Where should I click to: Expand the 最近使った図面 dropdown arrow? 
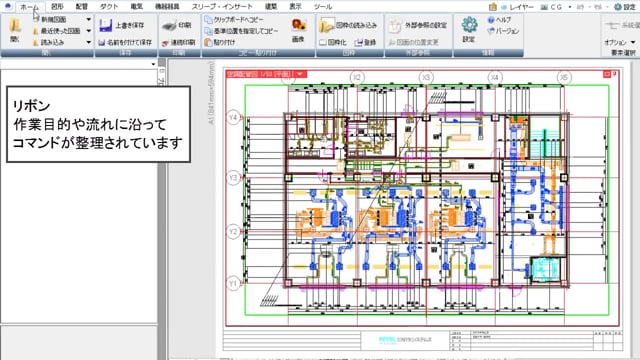(89, 31)
